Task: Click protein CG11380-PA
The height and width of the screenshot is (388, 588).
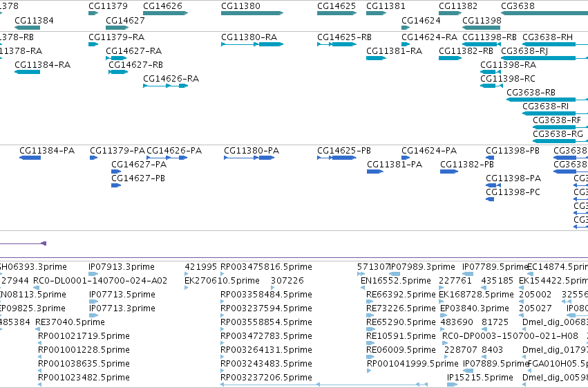Action: (252, 151)
